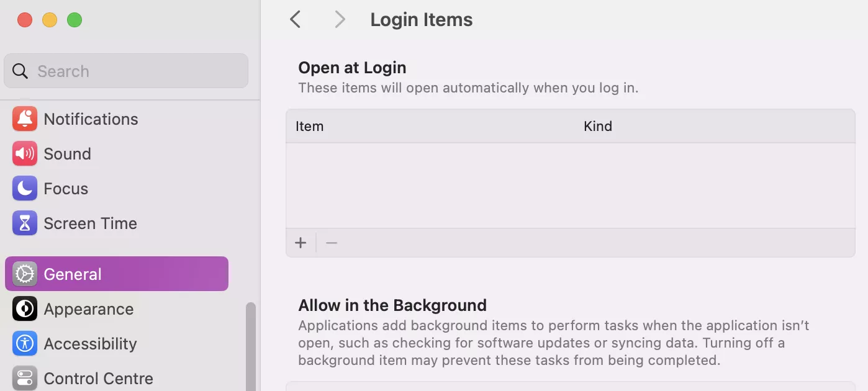Open Focus settings via the moon icon
Viewport: 868px width, 391px height.
click(24, 188)
